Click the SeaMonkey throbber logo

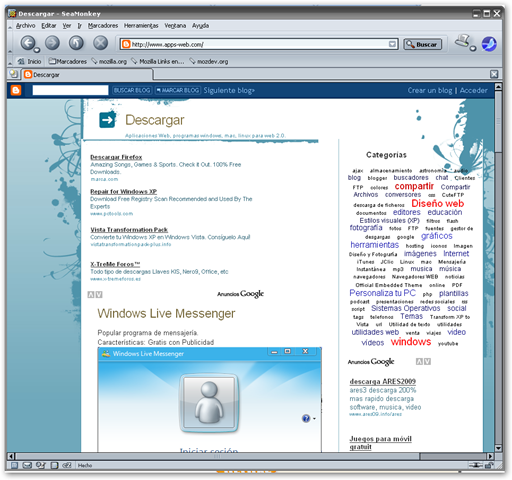(489, 44)
